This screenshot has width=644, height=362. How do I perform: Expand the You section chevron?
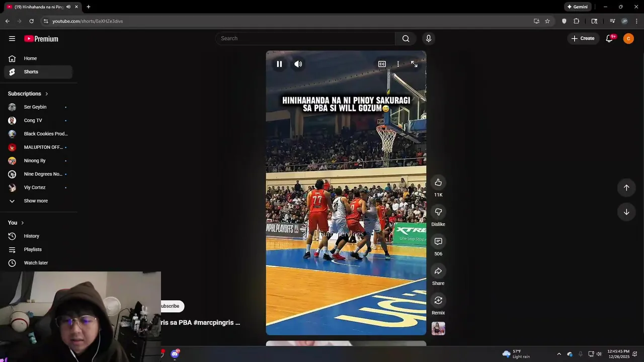pyautogui.click(x=23, y=223)
